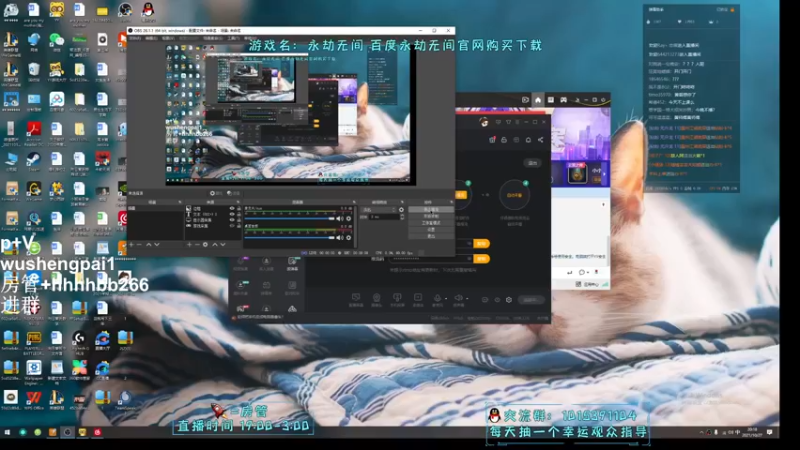Open video icon in game platform header

click(525, 99)
